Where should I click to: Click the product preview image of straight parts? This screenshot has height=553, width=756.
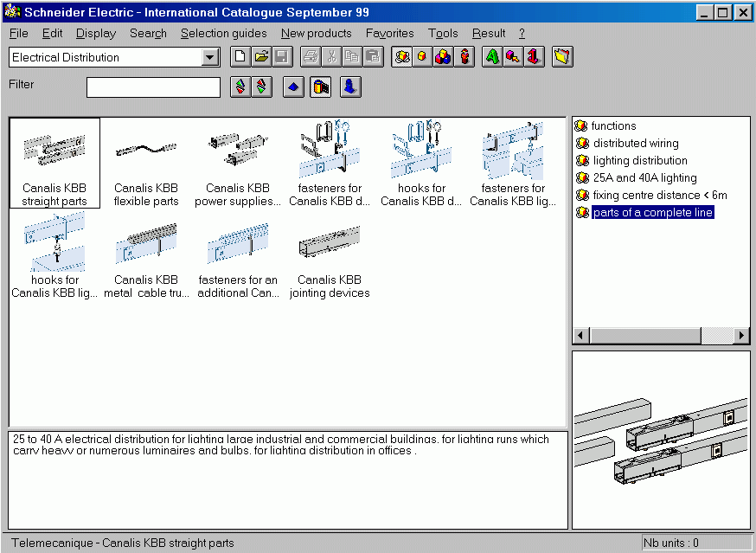click(x=661, y=440)
